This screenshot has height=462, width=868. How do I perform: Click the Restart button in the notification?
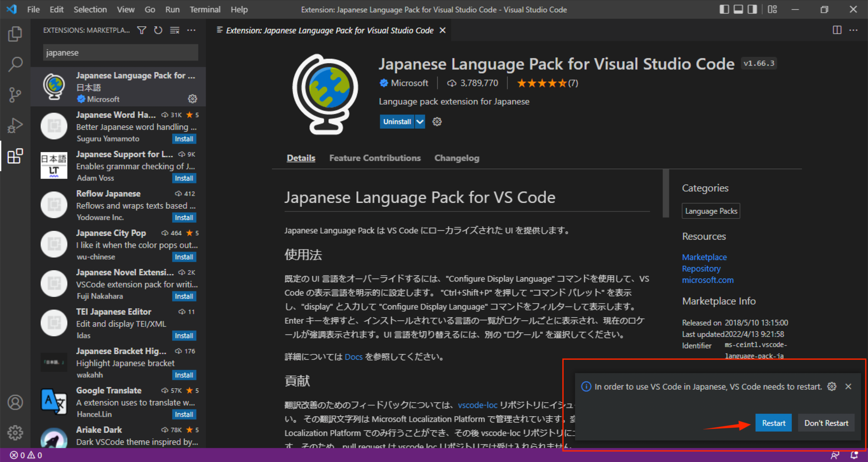[773, 423]
